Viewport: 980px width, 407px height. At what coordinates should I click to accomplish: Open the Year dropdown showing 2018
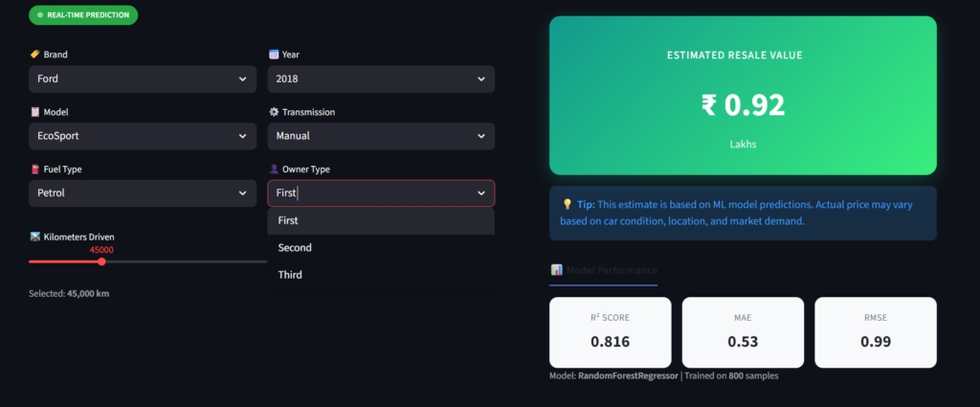381,79
